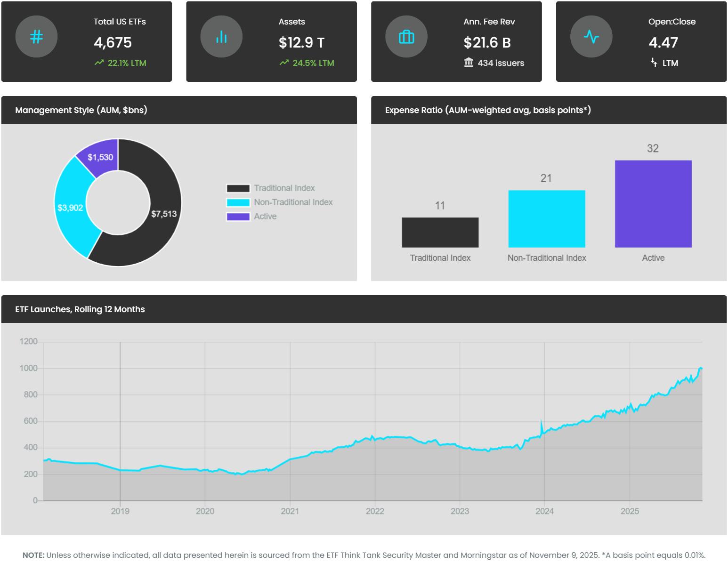Select the bar chart icon in the Assets card
This screenshot has height=571, width=728.
tap(221, 36)
